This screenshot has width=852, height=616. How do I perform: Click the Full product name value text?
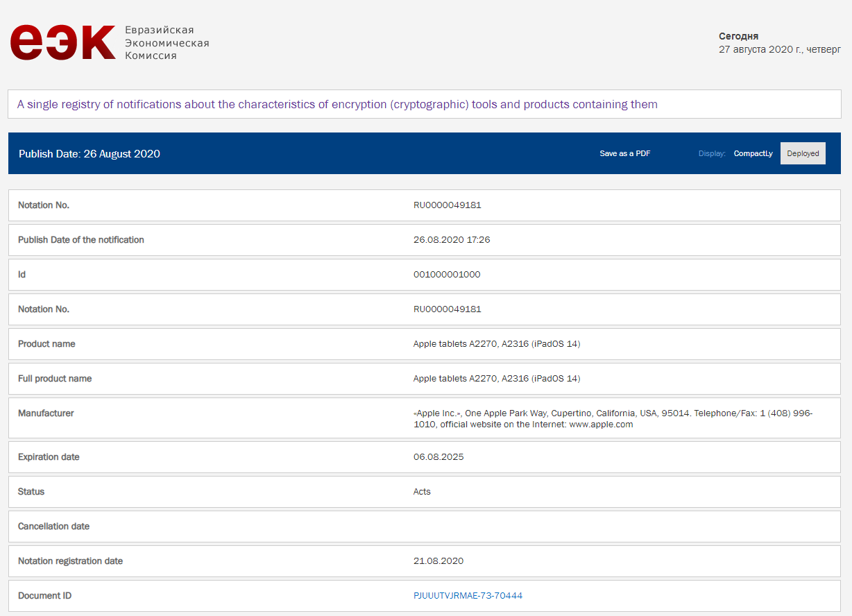pyautogui.click(x=497, y=379)
